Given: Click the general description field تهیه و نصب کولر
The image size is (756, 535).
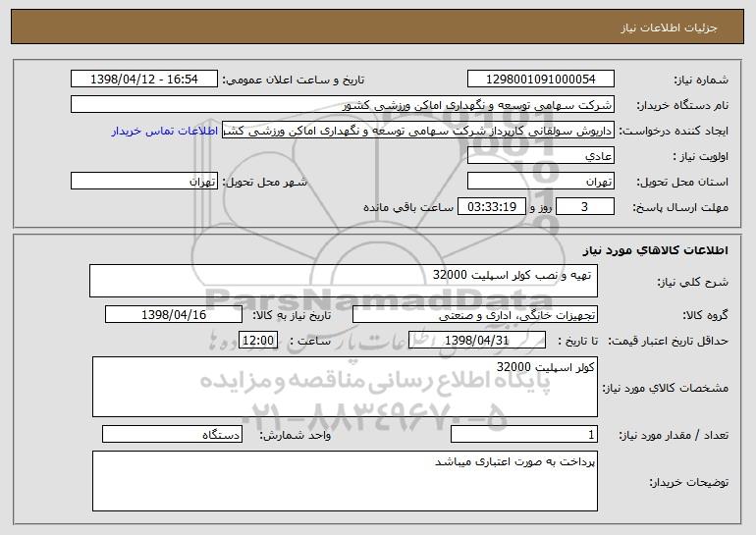Looking at the screenshot, I should pos(344,281).
